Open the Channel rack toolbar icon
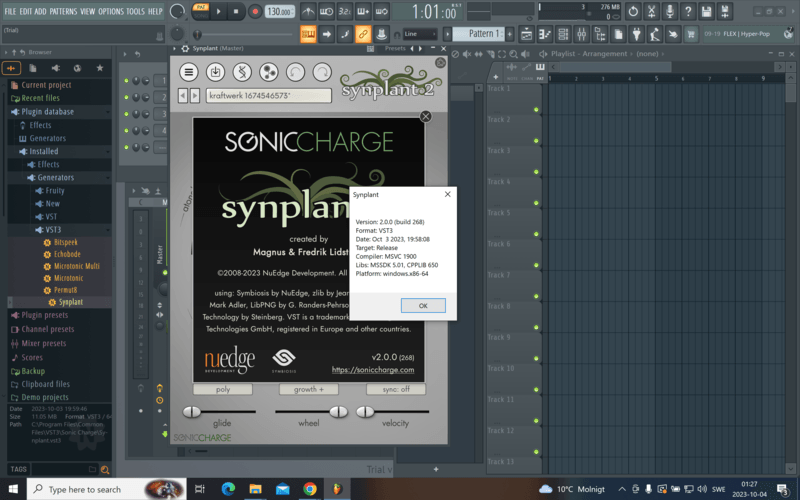The image size is (800, 500). (x=563, y=34)
